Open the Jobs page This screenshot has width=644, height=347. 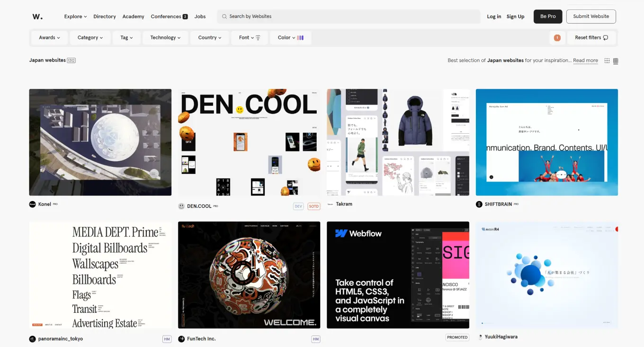tap(200, 17)
